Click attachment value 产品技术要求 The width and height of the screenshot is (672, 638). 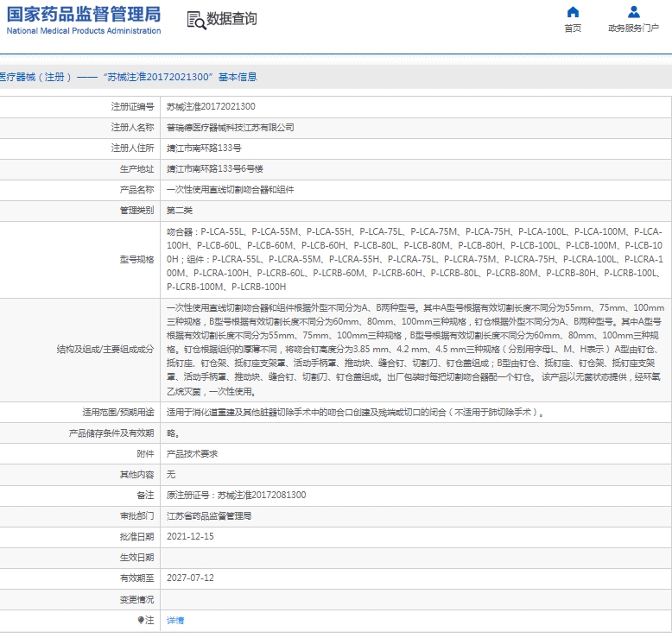(x=192, y=454)
